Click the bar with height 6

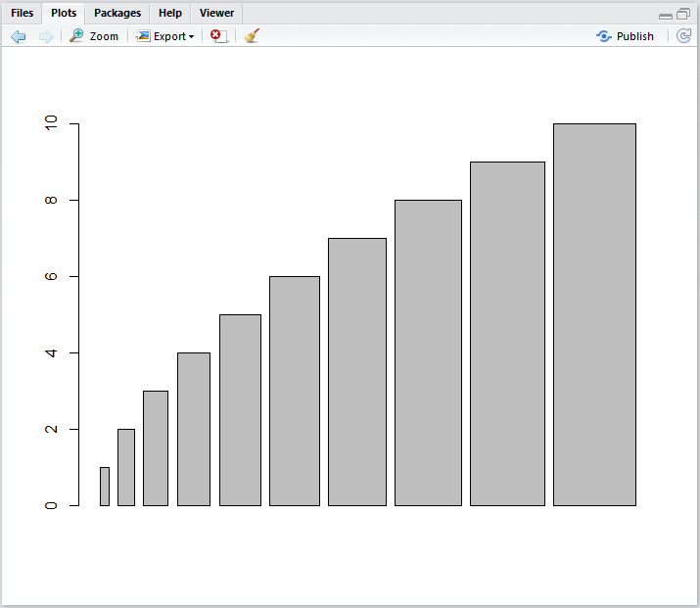coord(295,391)
